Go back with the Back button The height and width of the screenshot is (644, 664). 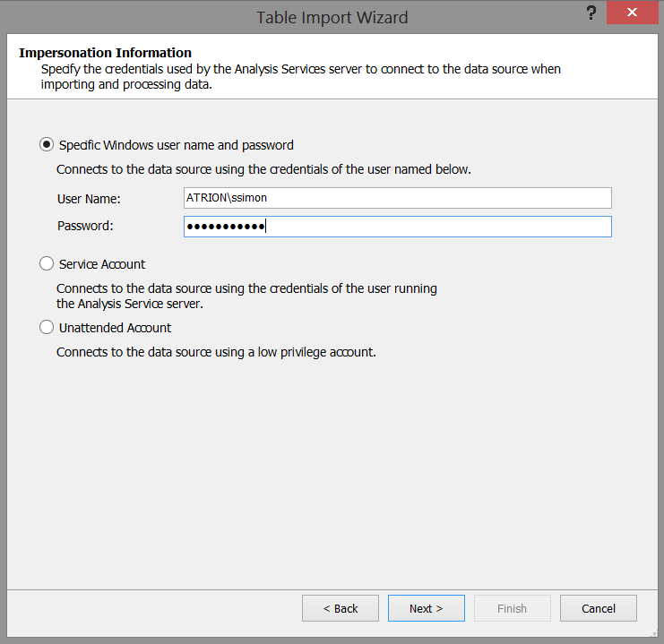click(341, 608)
